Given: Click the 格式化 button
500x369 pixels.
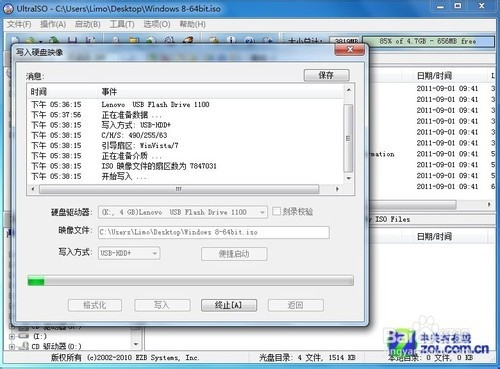Looking at the screenshot, I should pos(95,305).
